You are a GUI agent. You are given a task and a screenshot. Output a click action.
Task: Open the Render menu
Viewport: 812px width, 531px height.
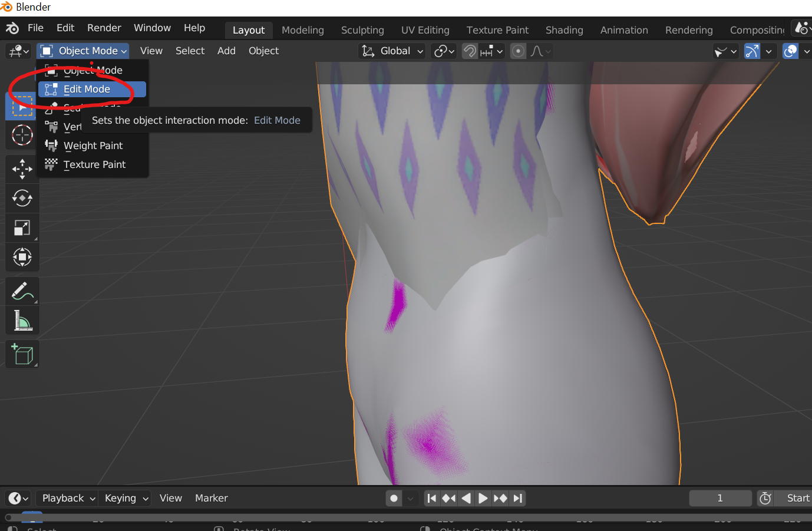104,28
